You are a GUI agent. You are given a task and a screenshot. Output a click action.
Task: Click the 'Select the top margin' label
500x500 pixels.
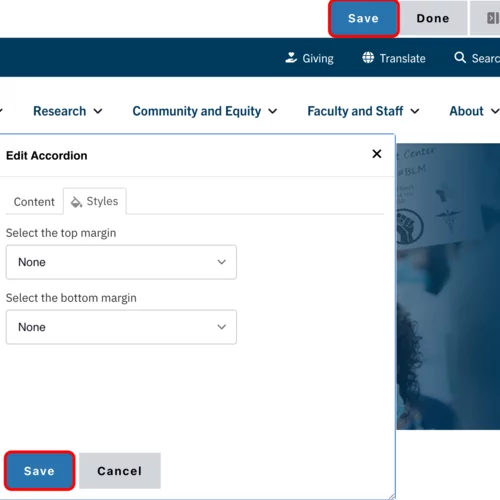[x=61, y=233]
